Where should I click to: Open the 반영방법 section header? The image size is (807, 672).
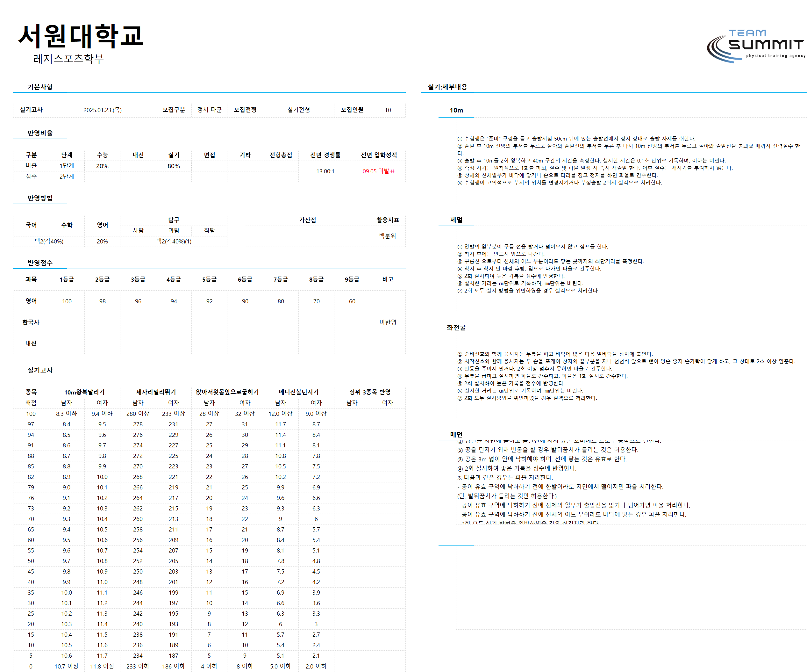(40, 198)
